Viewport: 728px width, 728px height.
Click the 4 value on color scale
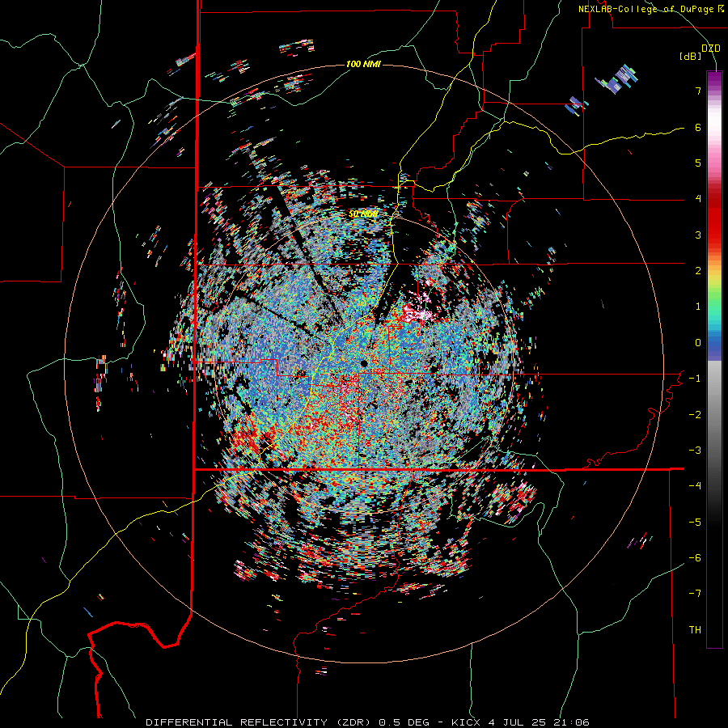point(698,199)
